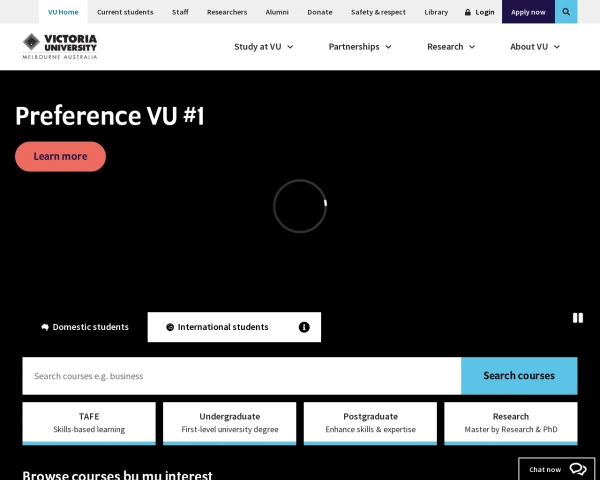
Task: Click the chat bubbles icon
Action: [x=577, y=469]
